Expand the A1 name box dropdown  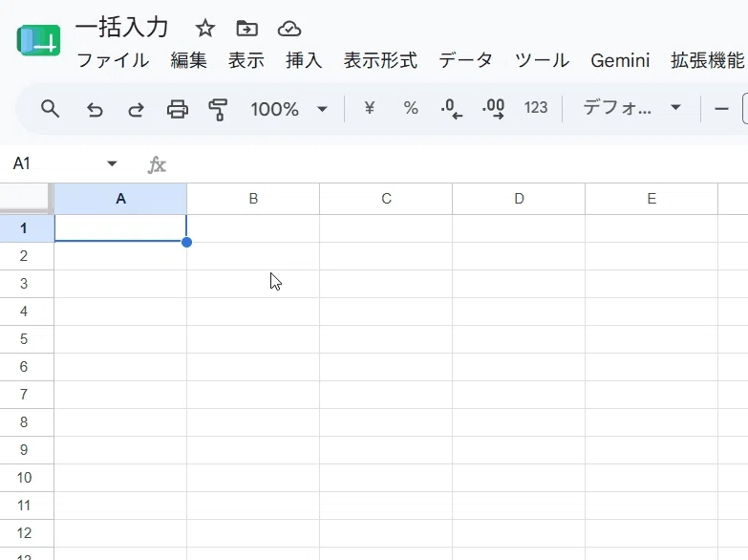[112, 163]
